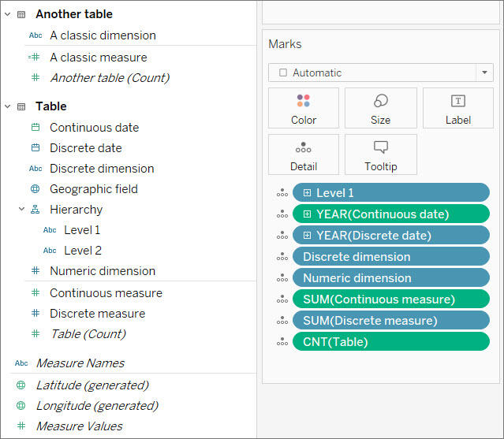
Task: Select the YEAR(Discrete date) pill
Action: click(391, 236)
